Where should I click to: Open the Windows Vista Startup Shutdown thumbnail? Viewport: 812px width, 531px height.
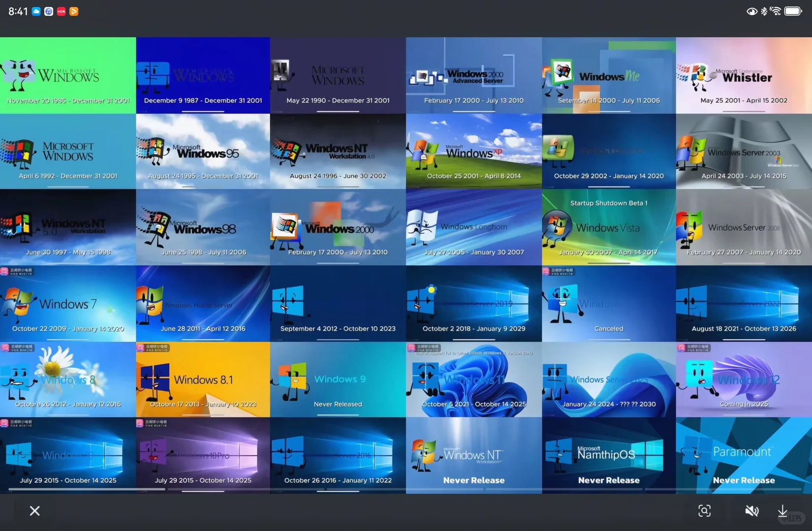(608, 227)
